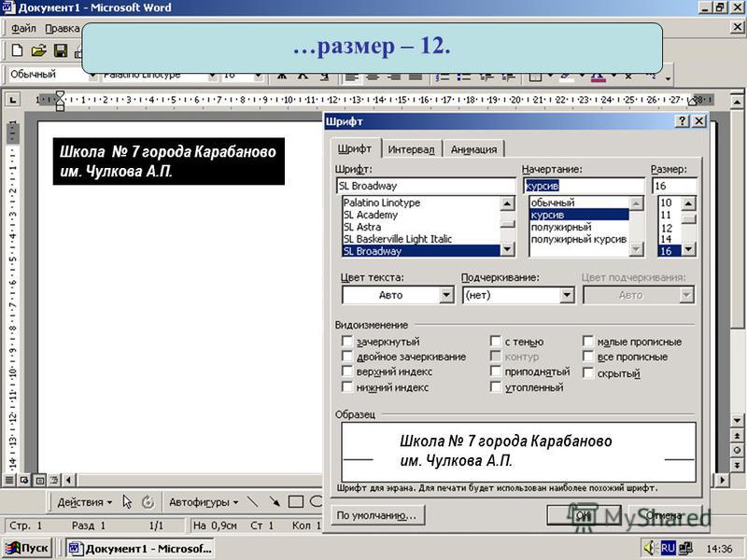This screenshot has width=747, height=560.
Task: Click the RU language indicator
Action: pyautogui.click(x=668, y=548)
